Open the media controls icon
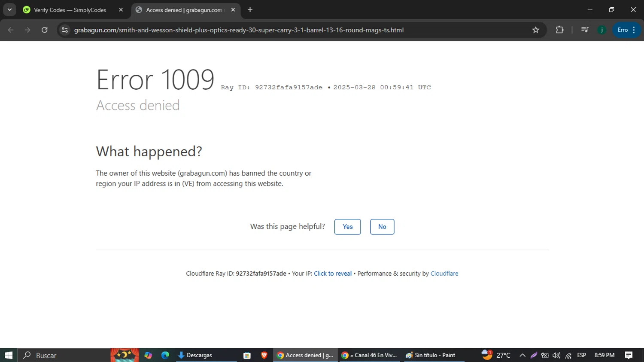 click(585, 30)
